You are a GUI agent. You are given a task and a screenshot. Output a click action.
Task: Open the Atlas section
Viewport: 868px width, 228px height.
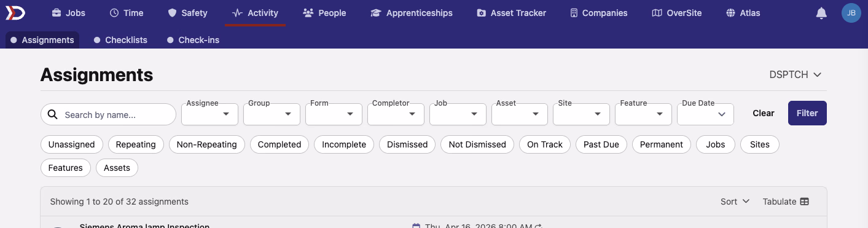(743, 13)
